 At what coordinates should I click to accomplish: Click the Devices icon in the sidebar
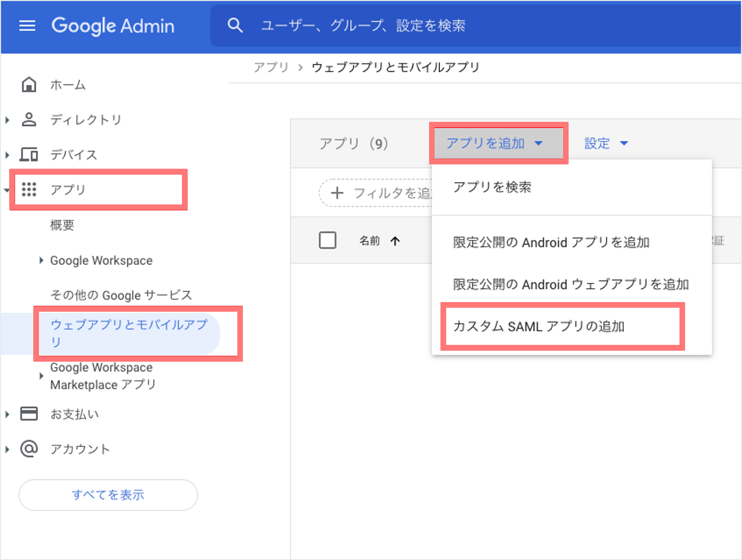click(x=29, y=155)
